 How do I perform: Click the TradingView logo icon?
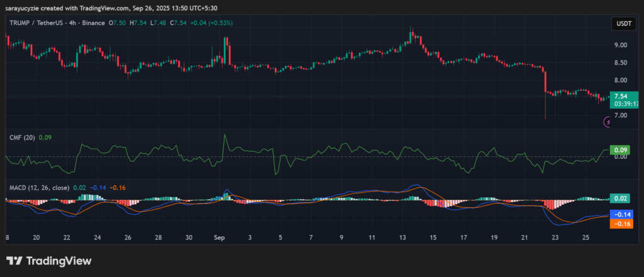click(x=16, y=261)
